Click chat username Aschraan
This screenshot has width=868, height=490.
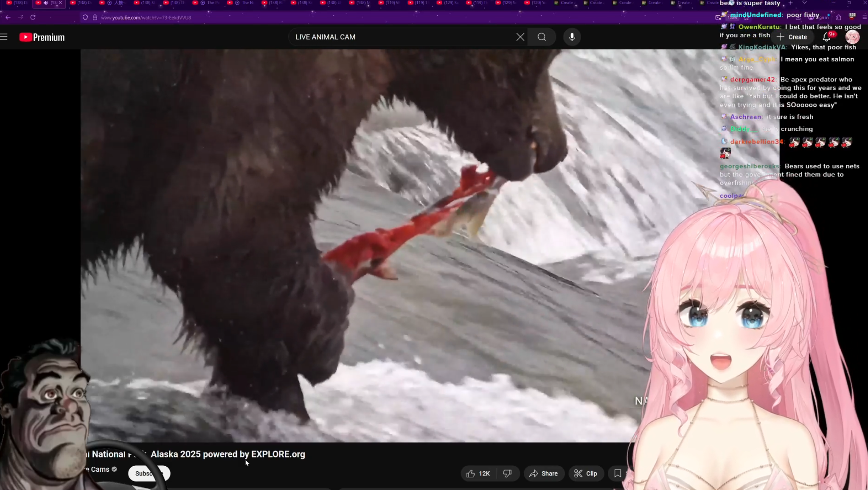point(746,117)
